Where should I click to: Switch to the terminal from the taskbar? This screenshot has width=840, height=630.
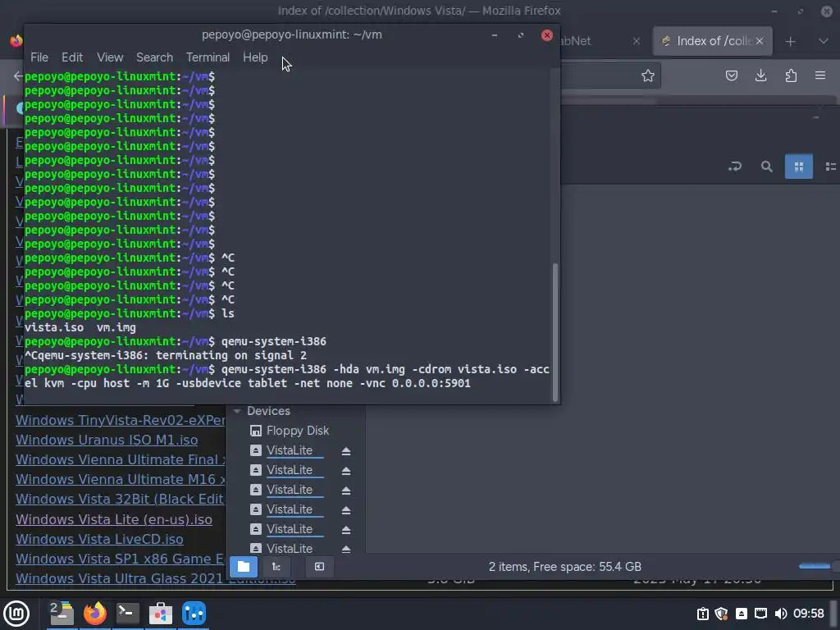point(127,614)
